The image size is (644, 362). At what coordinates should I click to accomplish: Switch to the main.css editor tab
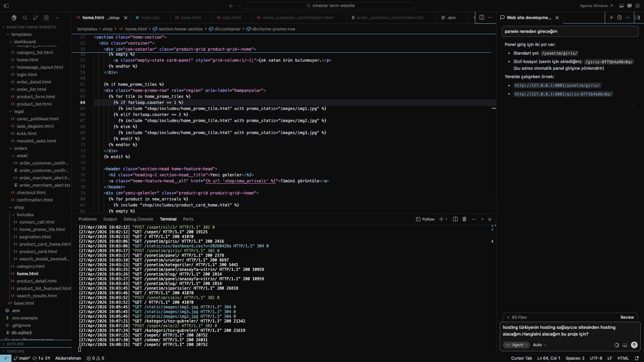click(x=150, y=18)
